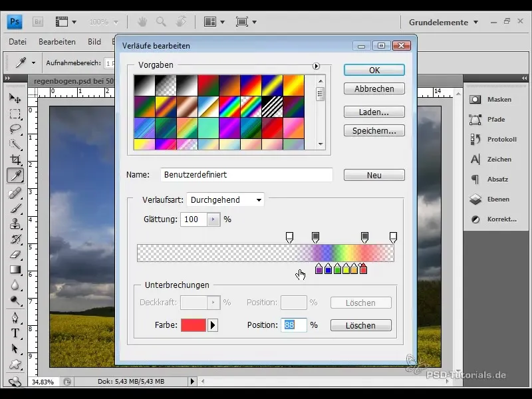Select the purple color stop

(x=319, y=268)
